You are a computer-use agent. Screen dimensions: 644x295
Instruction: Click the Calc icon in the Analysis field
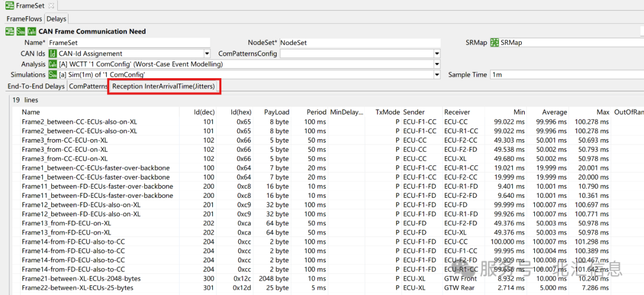coord(52,64)
